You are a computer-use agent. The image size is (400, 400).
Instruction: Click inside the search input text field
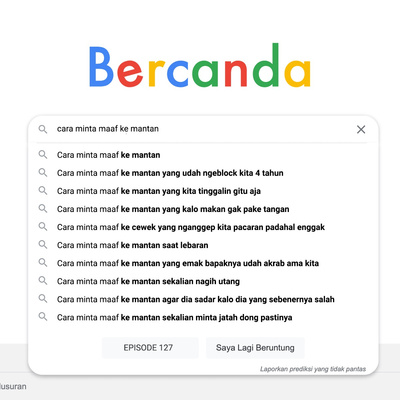[203, 129]
